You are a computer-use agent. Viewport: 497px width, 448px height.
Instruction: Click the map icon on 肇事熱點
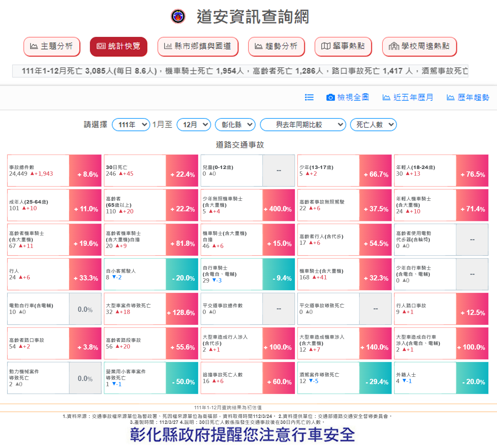click(x=325, y=46)
